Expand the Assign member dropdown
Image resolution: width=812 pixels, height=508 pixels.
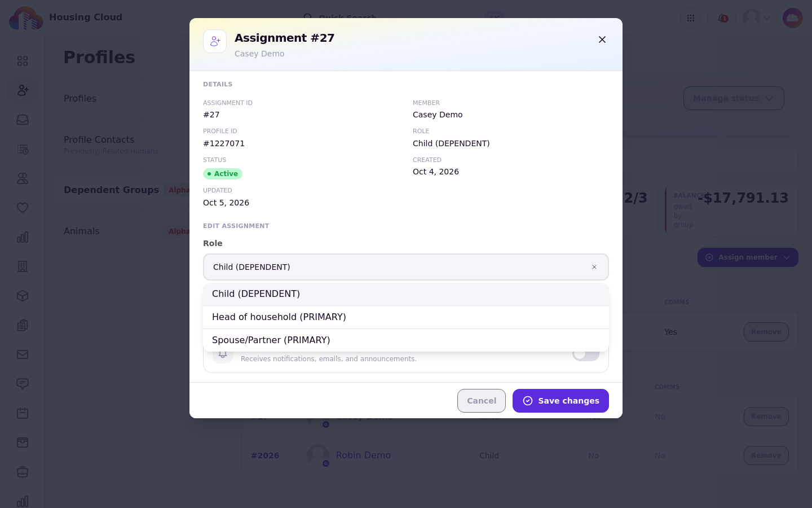748,257
